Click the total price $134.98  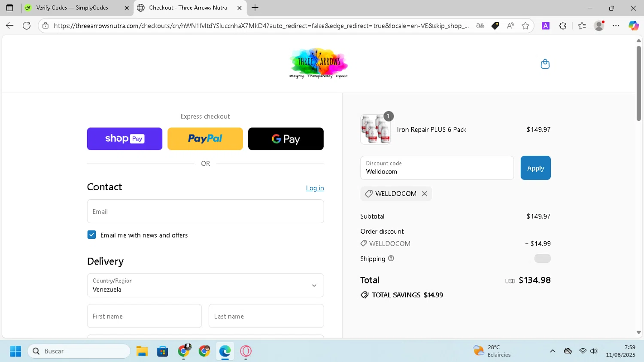point(535,280)
